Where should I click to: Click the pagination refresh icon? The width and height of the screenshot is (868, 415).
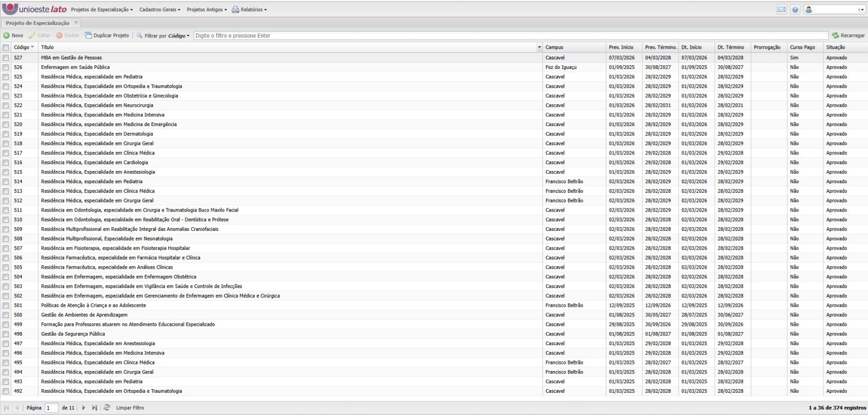click(107, 407)
